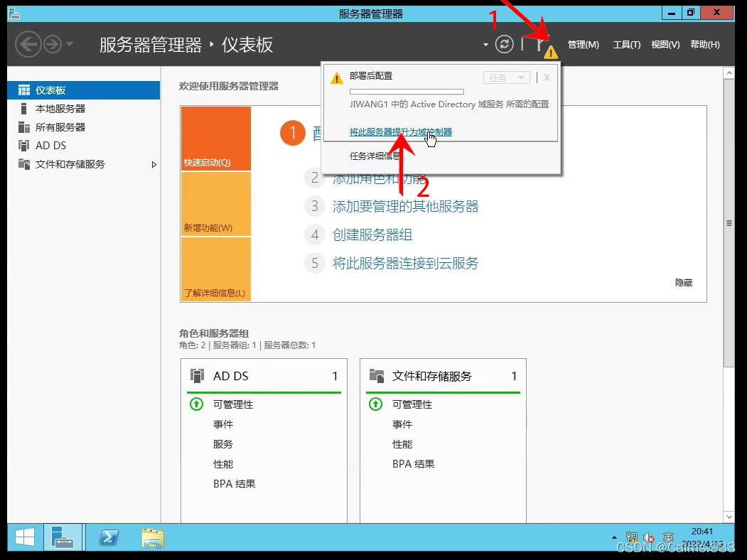Launch PowerShell from the taskbar
The height and width of the screenshot is (560, 747).
(x=109, y=538)
